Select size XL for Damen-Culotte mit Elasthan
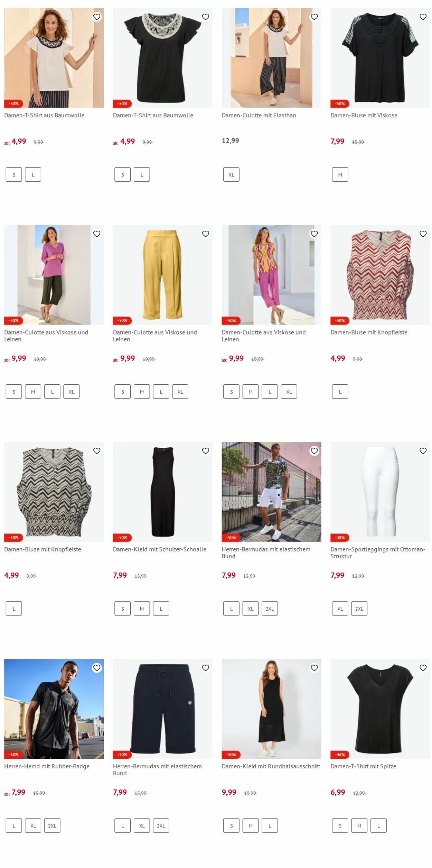This screenshot has height=868, width=432. (x=231, y=175)
